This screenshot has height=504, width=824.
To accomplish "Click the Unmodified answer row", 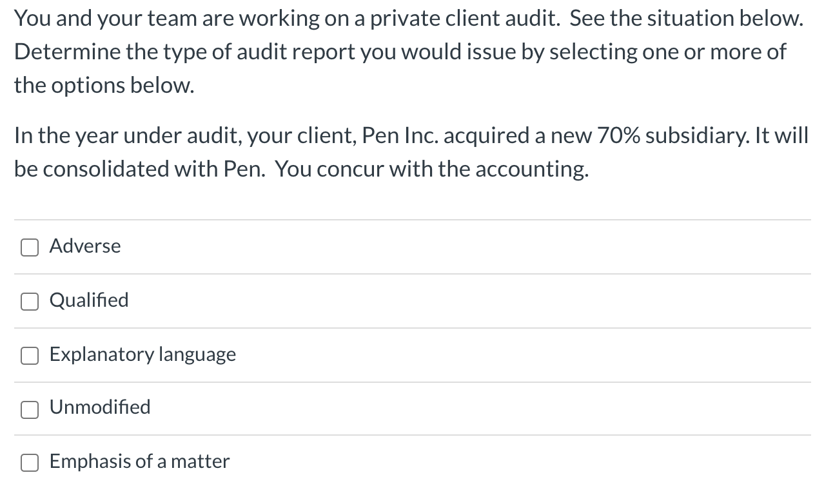I will pos(258,408).
